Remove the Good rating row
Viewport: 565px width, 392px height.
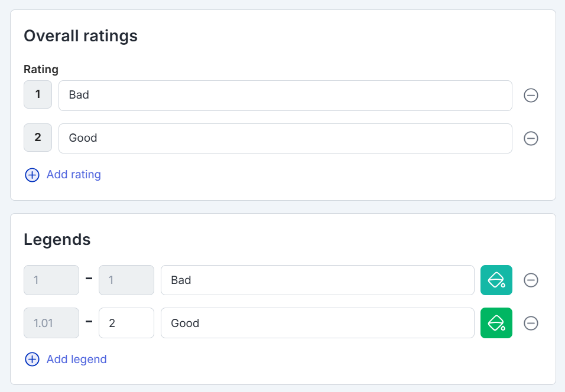pyautogui.click(x=531, y=138)
